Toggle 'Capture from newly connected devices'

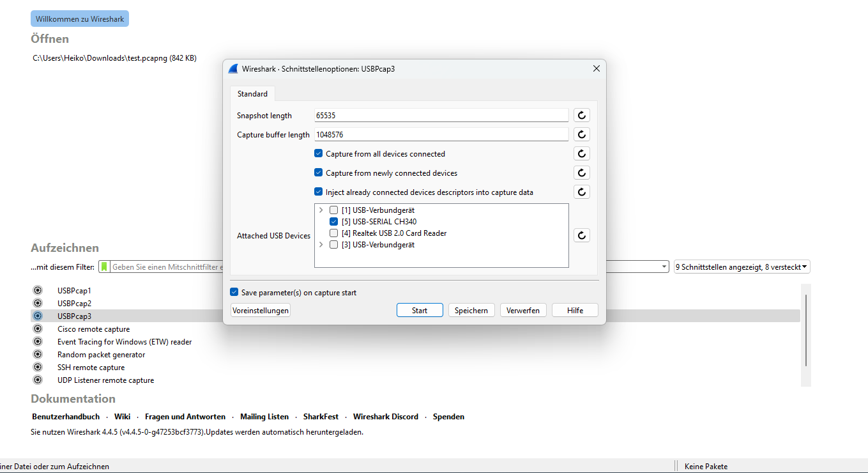coord(318,173)
